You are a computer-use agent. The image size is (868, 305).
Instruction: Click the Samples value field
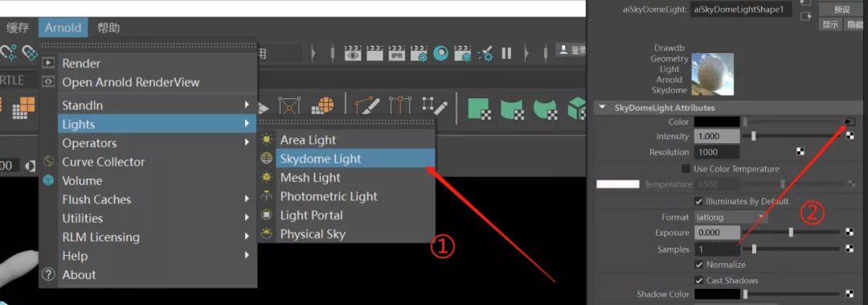[x=718, y=249]
